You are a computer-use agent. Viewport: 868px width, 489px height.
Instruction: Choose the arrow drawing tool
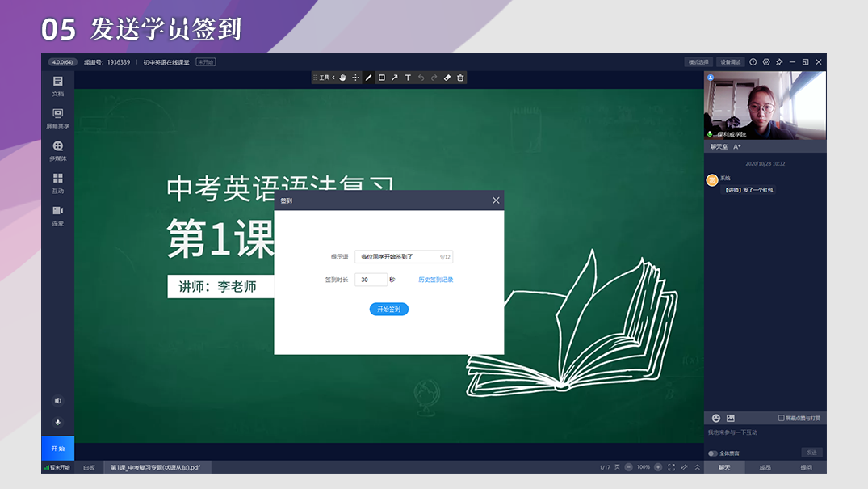395,78
